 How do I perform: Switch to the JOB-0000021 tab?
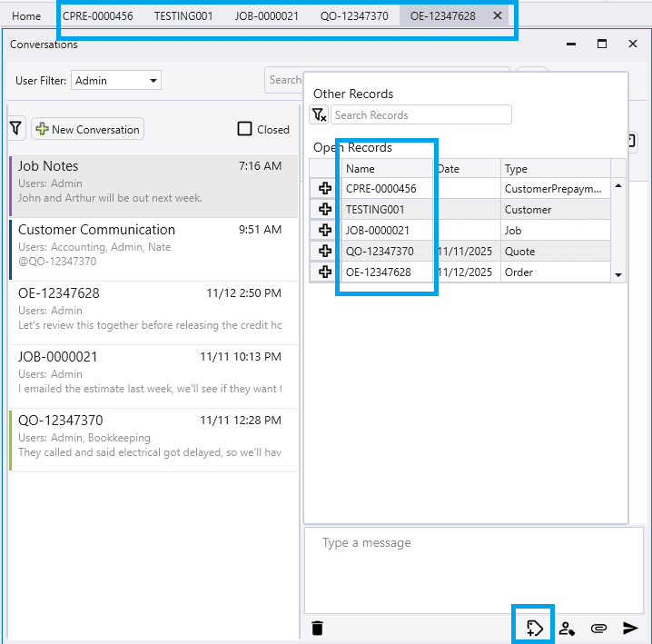[x=265, y=16]
